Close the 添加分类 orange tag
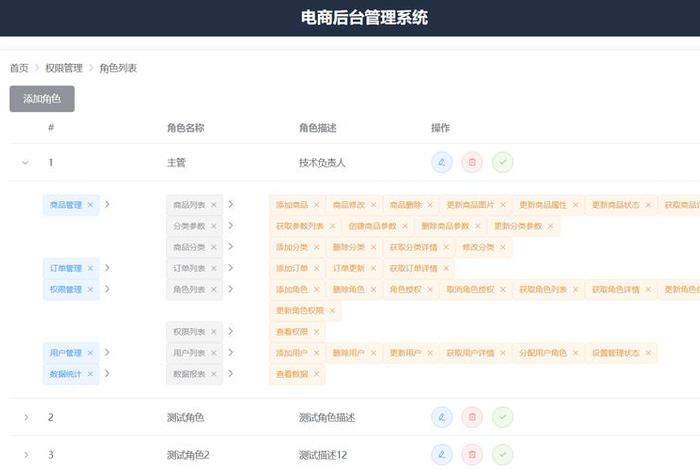700x470 pixels. point(316,247)
